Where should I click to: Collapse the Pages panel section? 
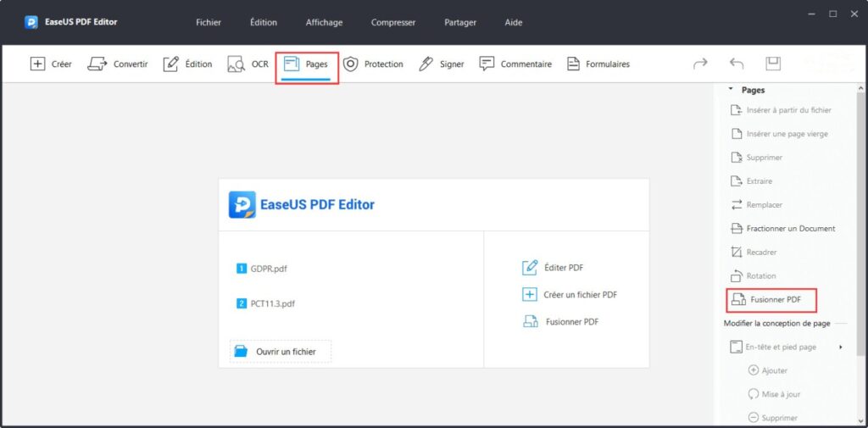(731, 89)
